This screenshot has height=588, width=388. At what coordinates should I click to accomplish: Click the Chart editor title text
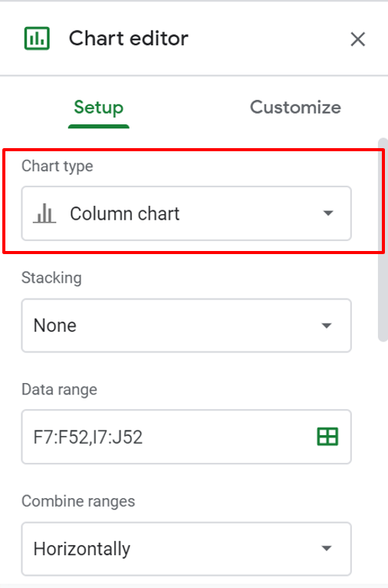[x=129, y=38]
